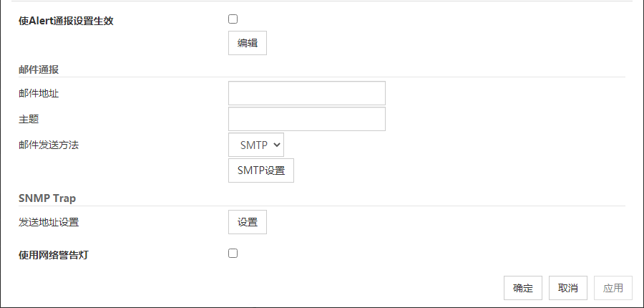Click the 邮件发送方法 label

coord(49,145)
